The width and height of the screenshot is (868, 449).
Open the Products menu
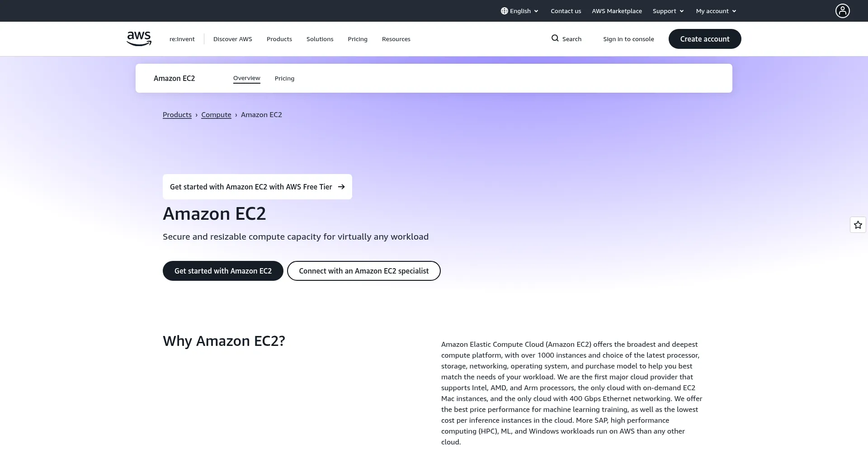click(279, 39)
